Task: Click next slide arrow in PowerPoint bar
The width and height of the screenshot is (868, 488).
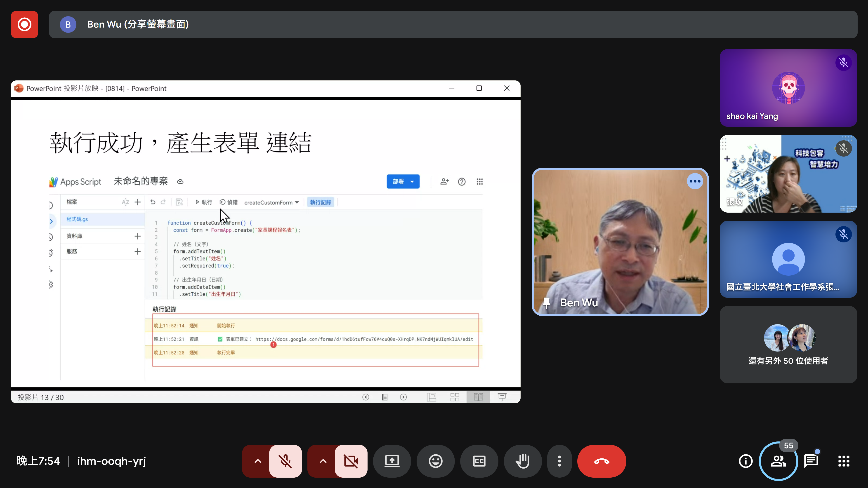Action: [x=403, y=397]
